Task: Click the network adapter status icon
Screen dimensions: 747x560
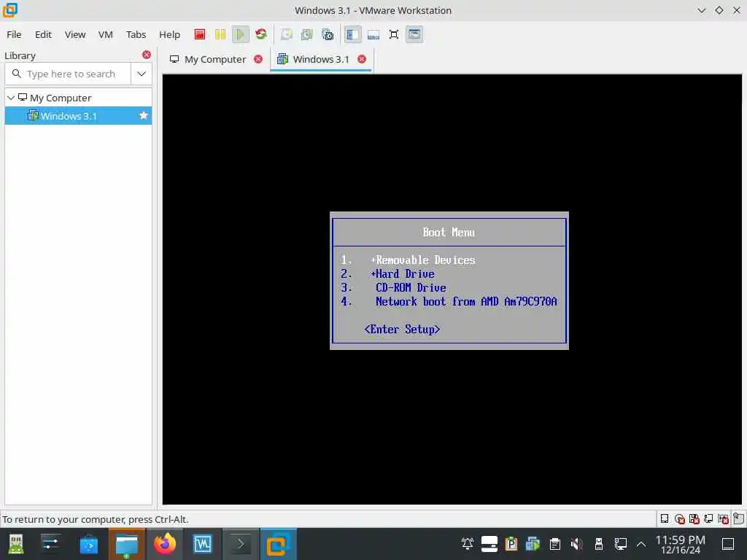Action: [708, 518]
